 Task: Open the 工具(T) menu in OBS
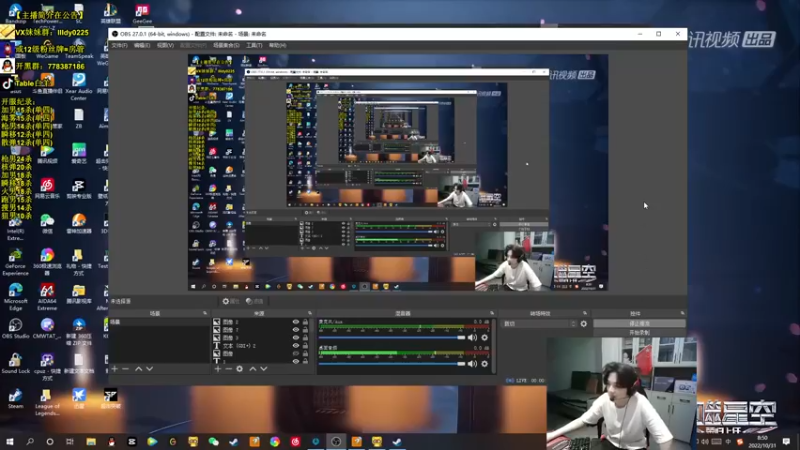click(x=254, y=45)
